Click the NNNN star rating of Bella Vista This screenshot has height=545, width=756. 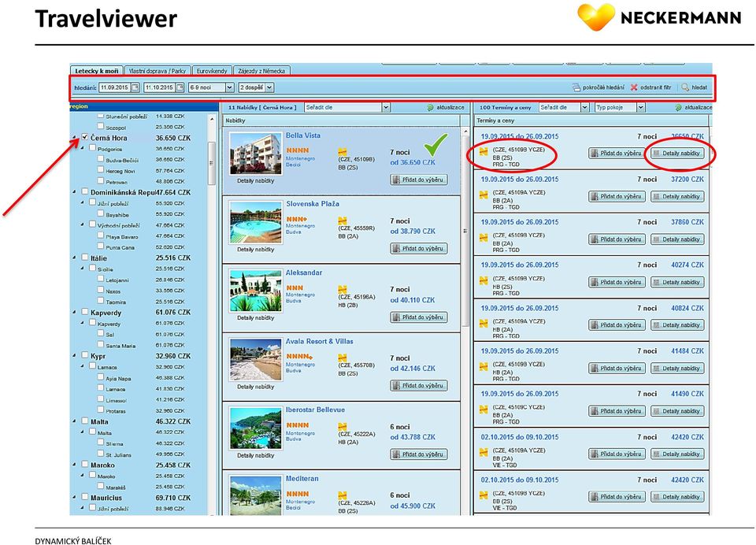point(298,150)
